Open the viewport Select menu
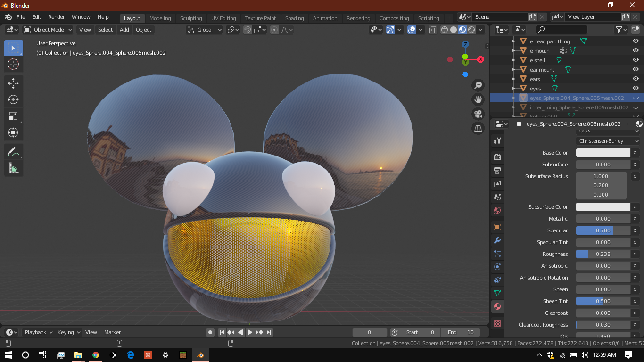This screenshot has width=644, height=362. tap(106, 30)
